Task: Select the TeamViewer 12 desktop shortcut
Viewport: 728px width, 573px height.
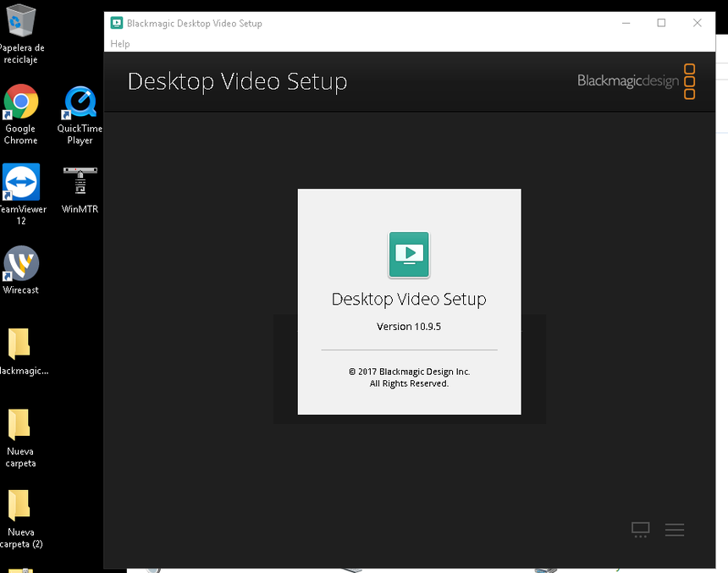Action: pos(21,195)
